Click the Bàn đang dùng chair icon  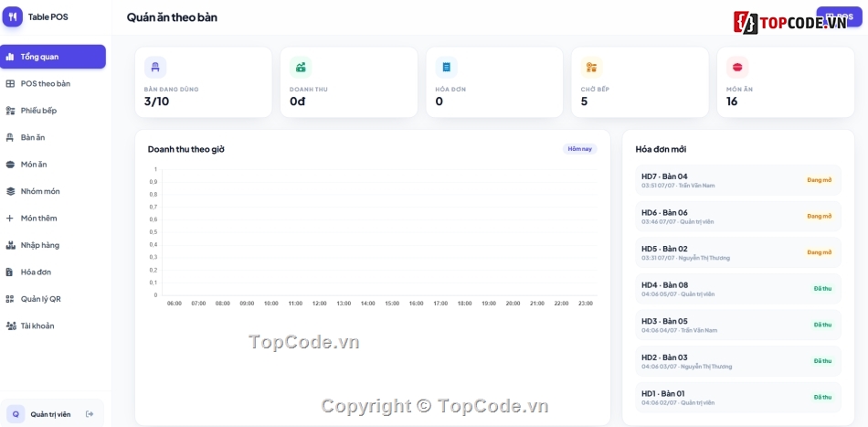tap(155, 67)
